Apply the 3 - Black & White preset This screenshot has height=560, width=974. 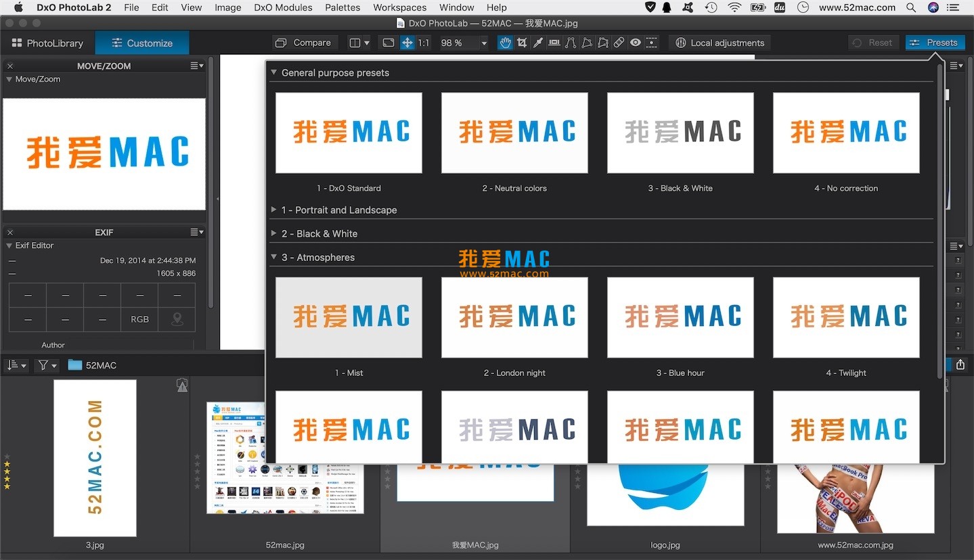point(680,133)
